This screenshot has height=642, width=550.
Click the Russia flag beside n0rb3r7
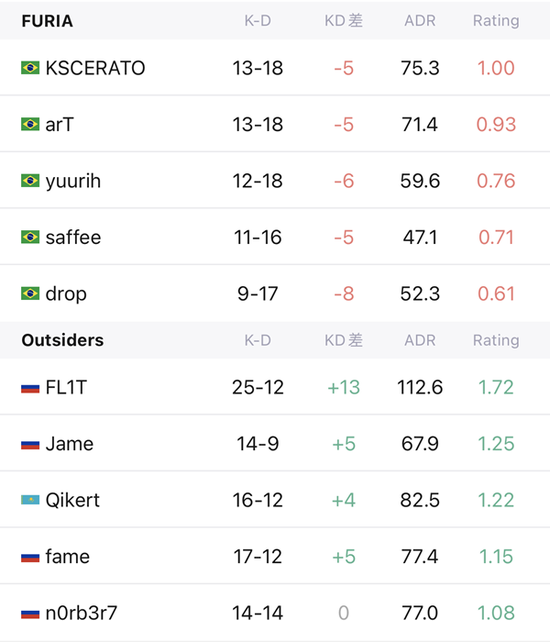(30, 613)
